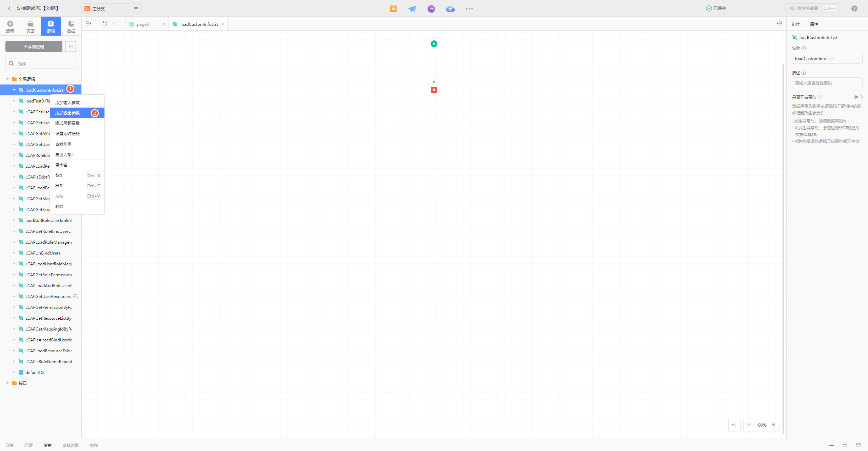868x451 pixels.
Task: Zoom in with the plus button
Action: (x=773, y=425)
